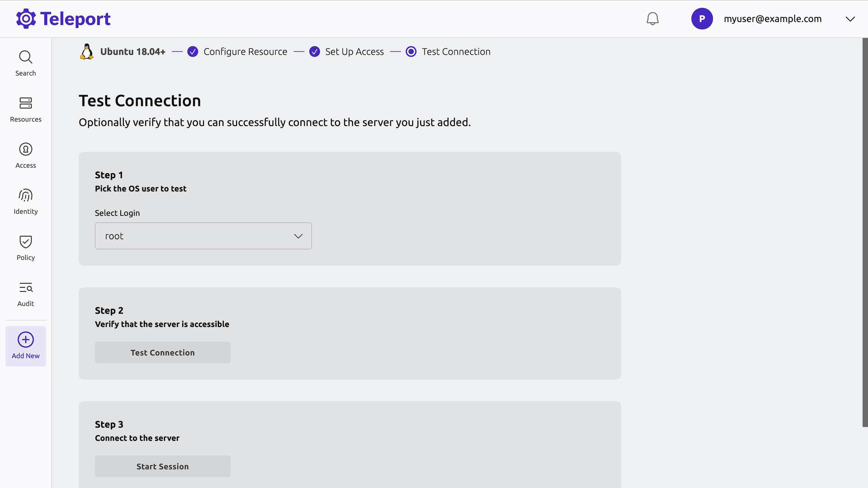
Task: Click the Ubuntu penguin icon
Action: tap(87, 52)
